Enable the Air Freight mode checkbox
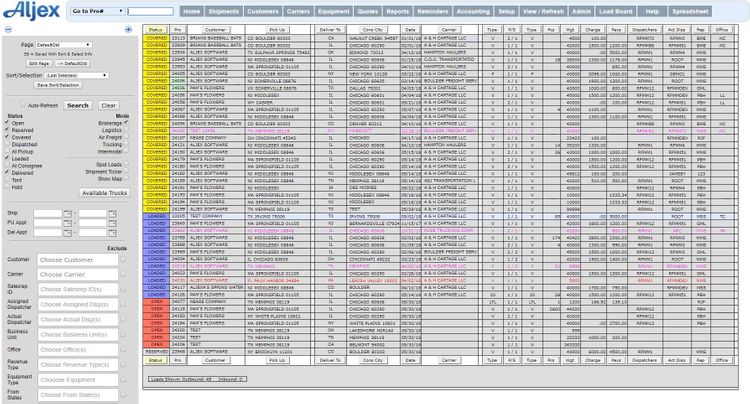The width and height of the screenshot is (750, 404). pyautogui.click(x=126, y=137)
